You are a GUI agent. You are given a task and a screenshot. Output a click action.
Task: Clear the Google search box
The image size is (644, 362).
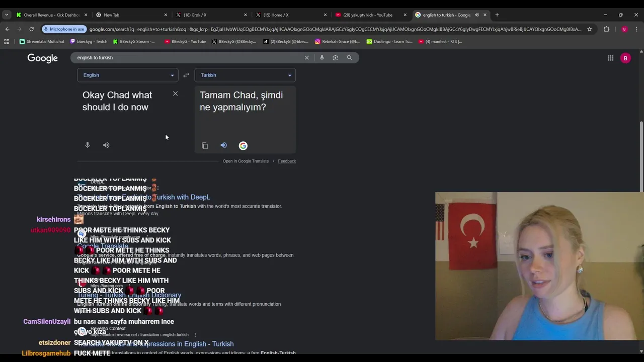pyautogui.click(x=307, y=58)
